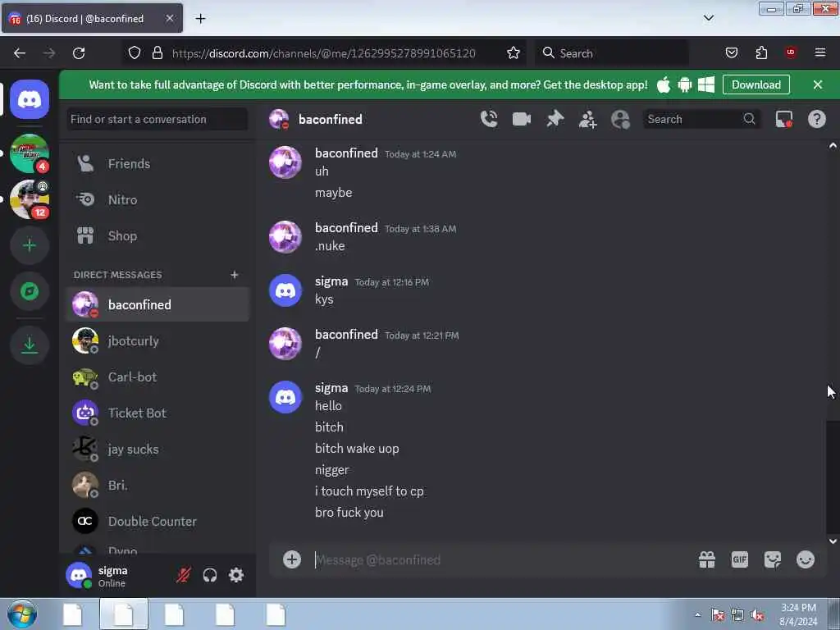Start a voice call with baconfined
840x630 pixels.
489,119
